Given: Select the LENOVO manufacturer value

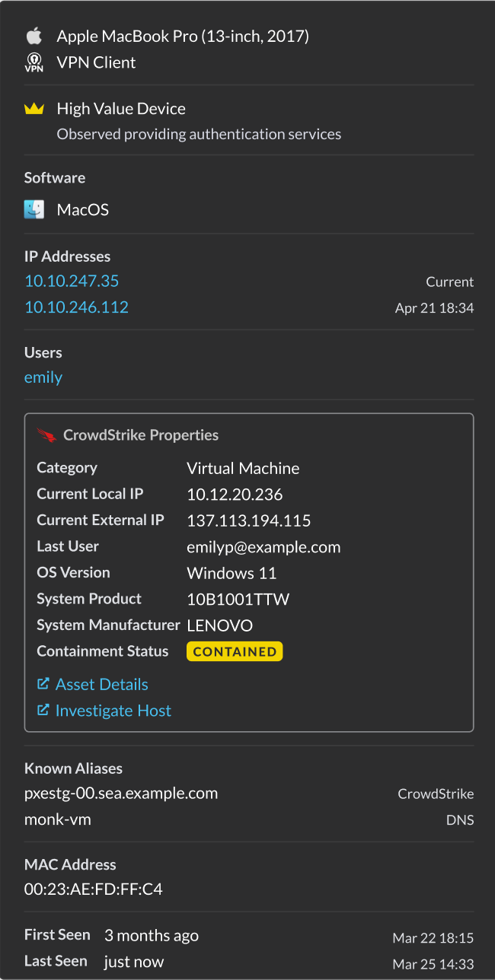Looking at the screenshot, I should tap(220, 625).
